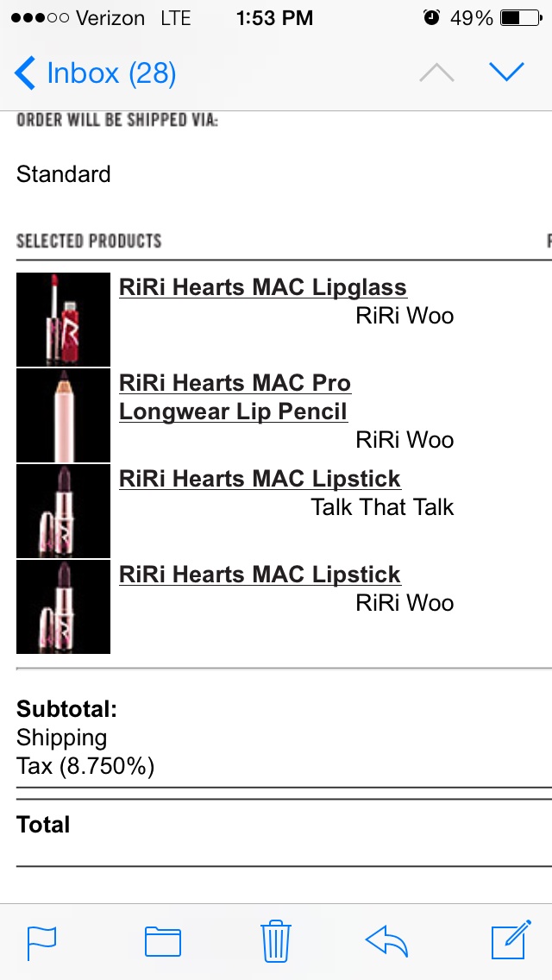Tap the alarm clock status icon

430,17
